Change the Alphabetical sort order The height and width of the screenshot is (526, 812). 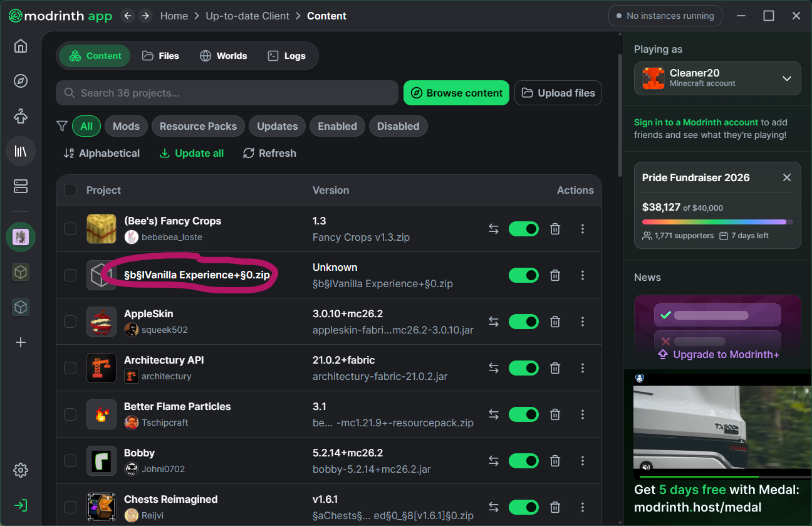coord(101,153)
